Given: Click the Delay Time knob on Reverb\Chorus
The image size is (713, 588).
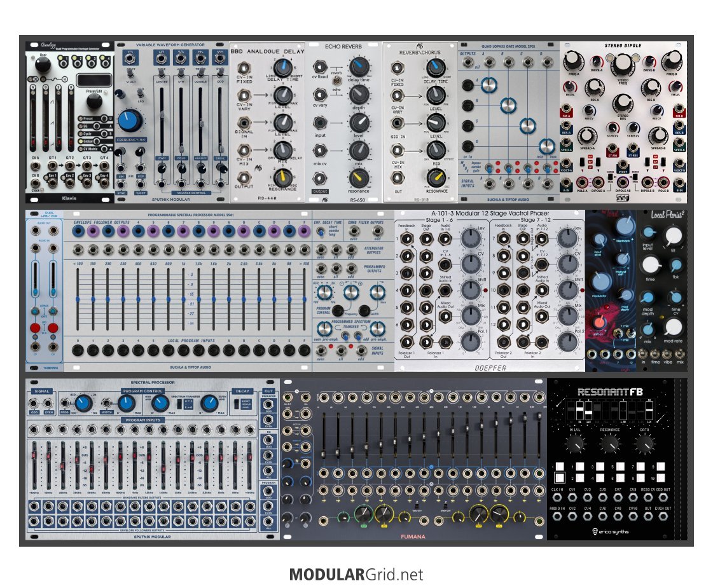Looking at the screenshot, I should tap(436, 68).
